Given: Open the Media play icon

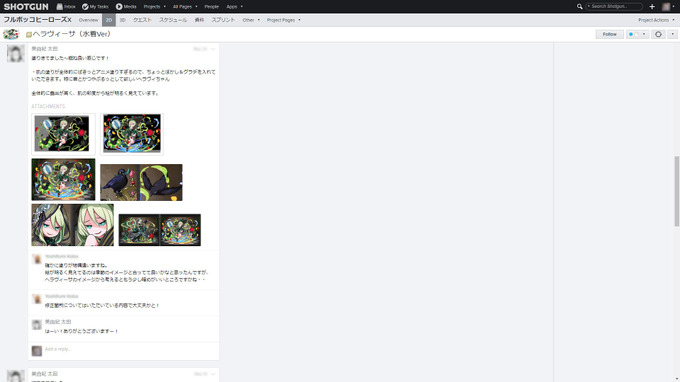Looking at the screenshot, I should (119, 7).
